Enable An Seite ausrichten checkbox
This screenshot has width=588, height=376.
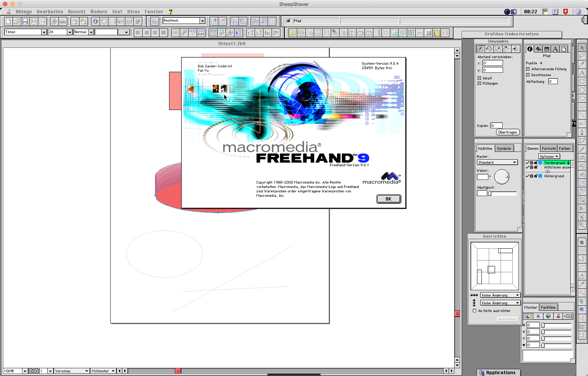click(474, 311)
